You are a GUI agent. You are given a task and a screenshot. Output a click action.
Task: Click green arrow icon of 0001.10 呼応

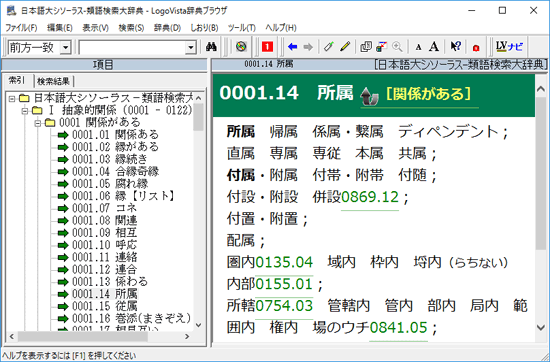tap(63, 245)
